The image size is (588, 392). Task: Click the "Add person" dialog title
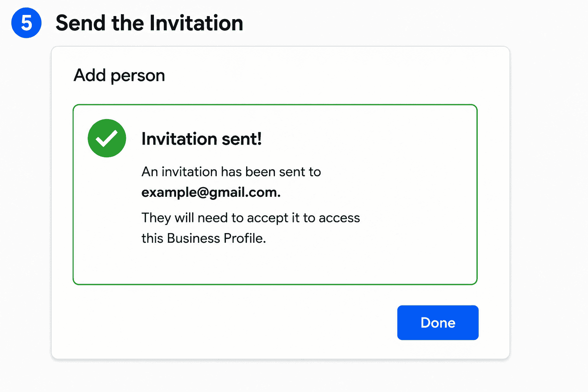coord(119,75)
